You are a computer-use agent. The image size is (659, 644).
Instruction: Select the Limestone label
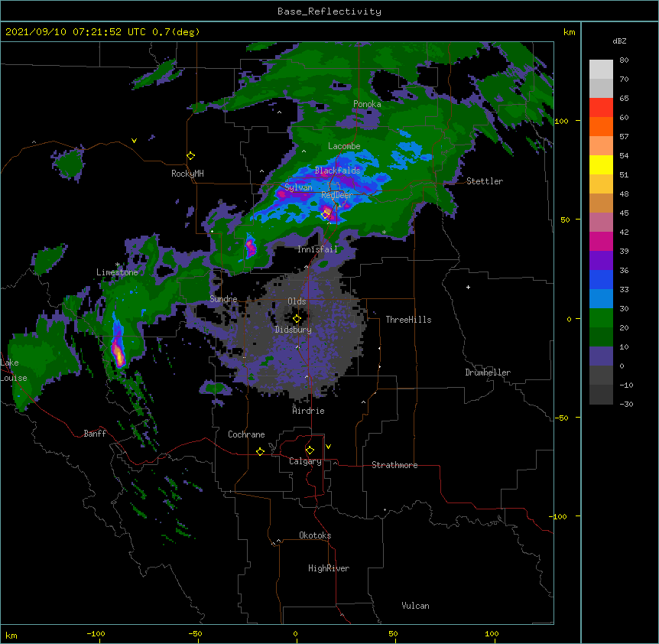pyautogui.click(x=117, y=272)
